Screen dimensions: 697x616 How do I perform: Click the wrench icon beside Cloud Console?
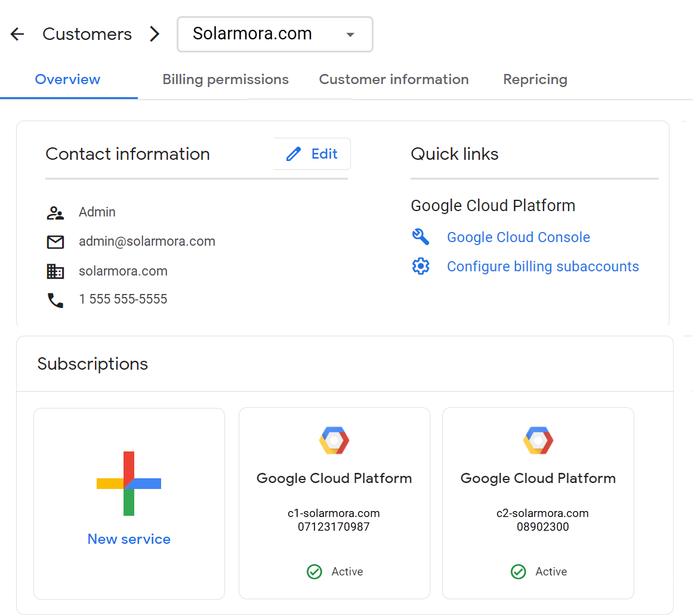pos(421,237)
